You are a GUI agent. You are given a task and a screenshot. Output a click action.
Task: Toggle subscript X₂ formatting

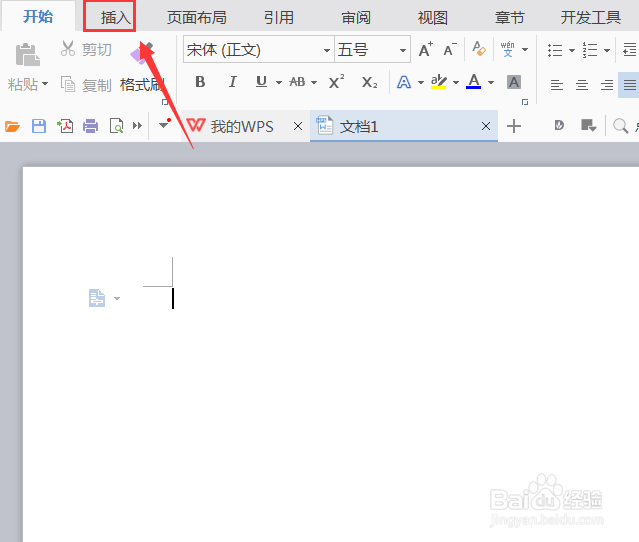(x=369, y=82)
